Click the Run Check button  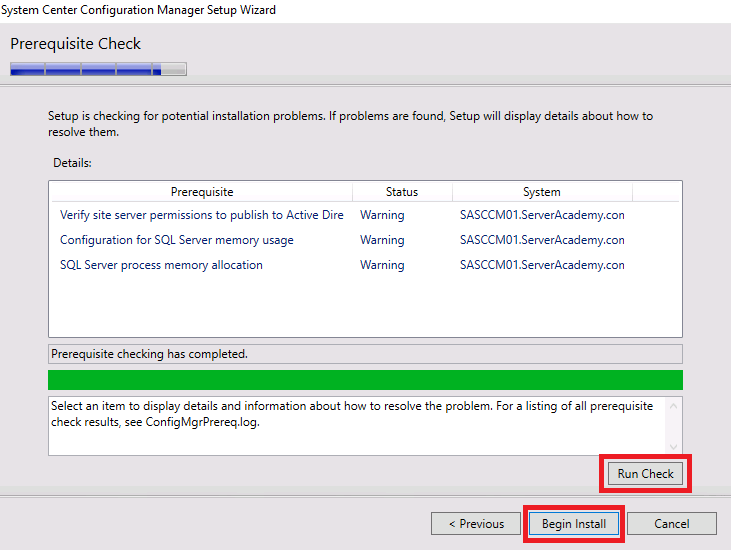tap(645, 474)
